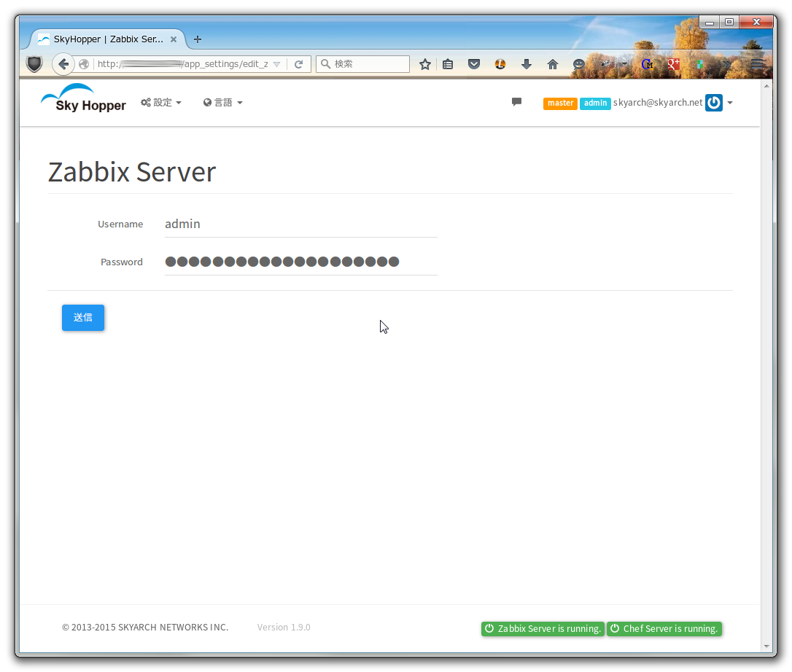Image resolution: width=792 pixels, height=672 pixels.
Task: Focus the Username input field
Action: [301, 224]
